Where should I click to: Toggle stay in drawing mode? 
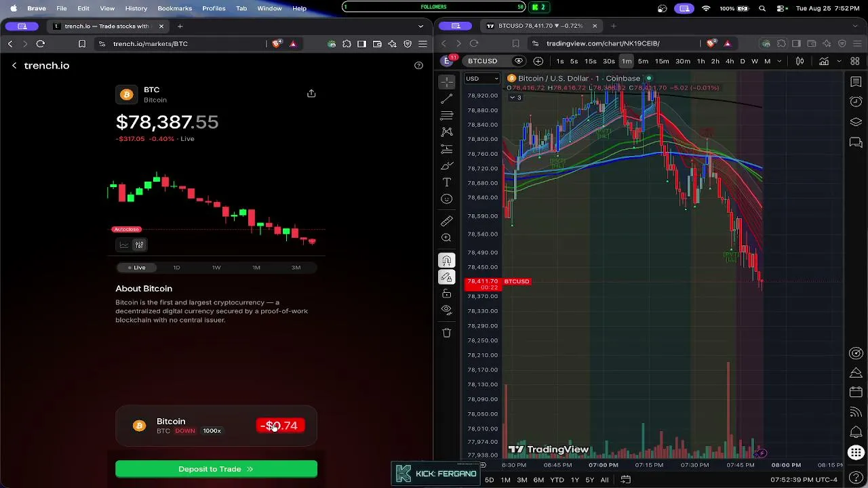tap(446, 277)
